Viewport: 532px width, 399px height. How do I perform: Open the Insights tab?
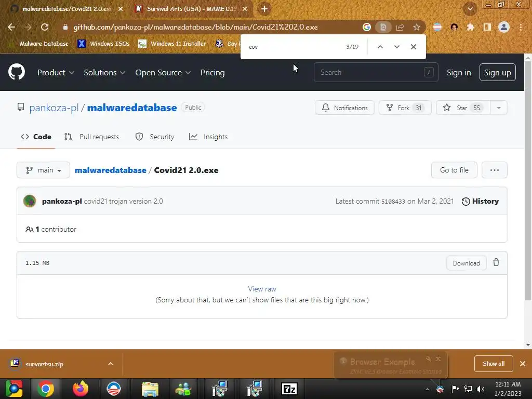(x=208, y=137)
